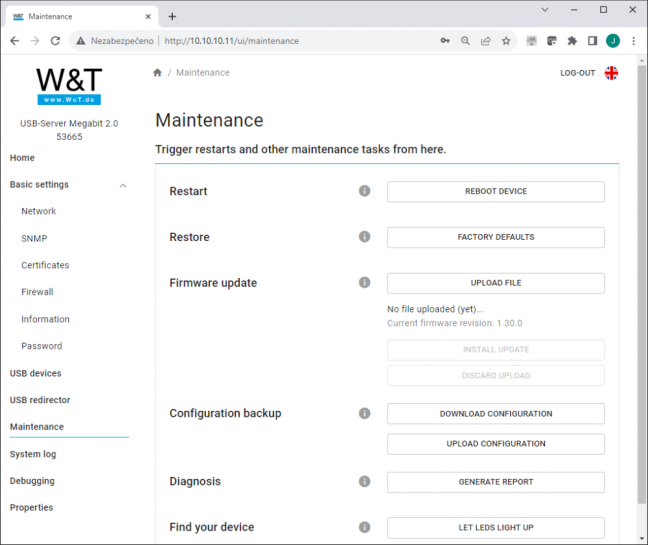648x545 pixels.
Task: Open Network settings
Action: [38, 211]
